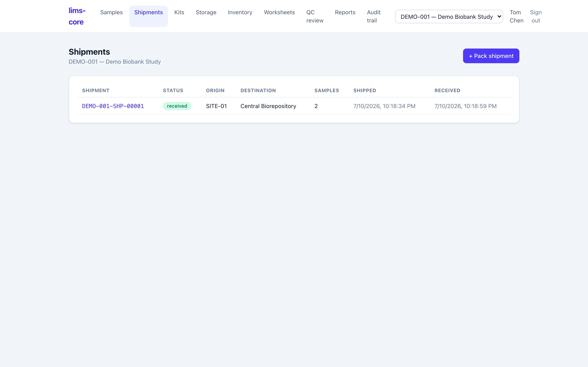Click the STATUS column header
The image size is (588, 367).
click(173, 91)
